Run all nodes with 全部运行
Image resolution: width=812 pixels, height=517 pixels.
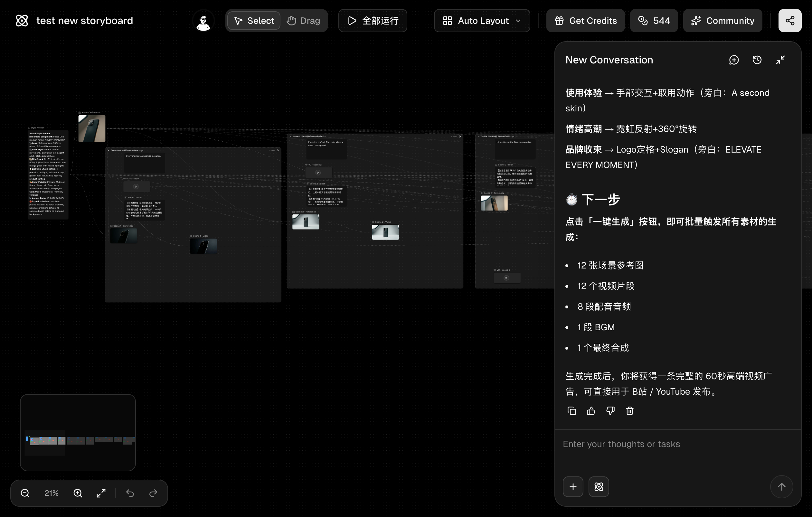click(373, 21)
